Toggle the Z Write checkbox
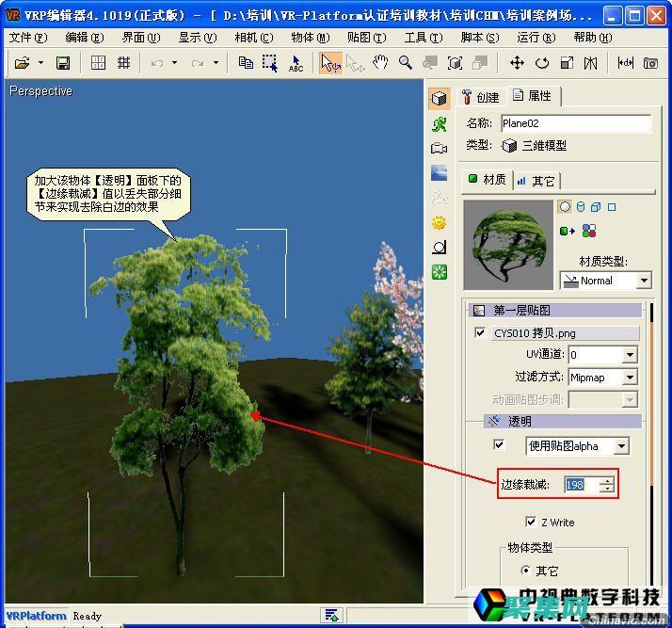Viewport: 672px width, 628px height. (x=531, y=523)
